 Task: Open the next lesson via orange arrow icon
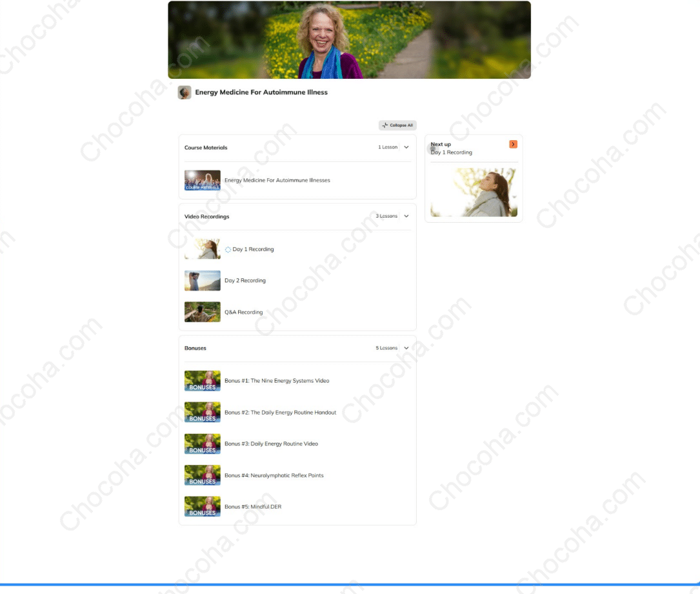pos(513,144)
